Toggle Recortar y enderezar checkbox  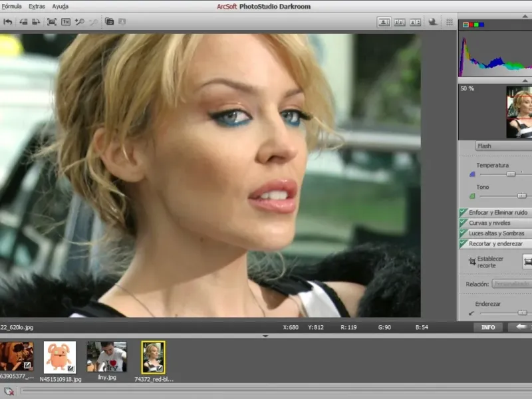pos(463,244)
